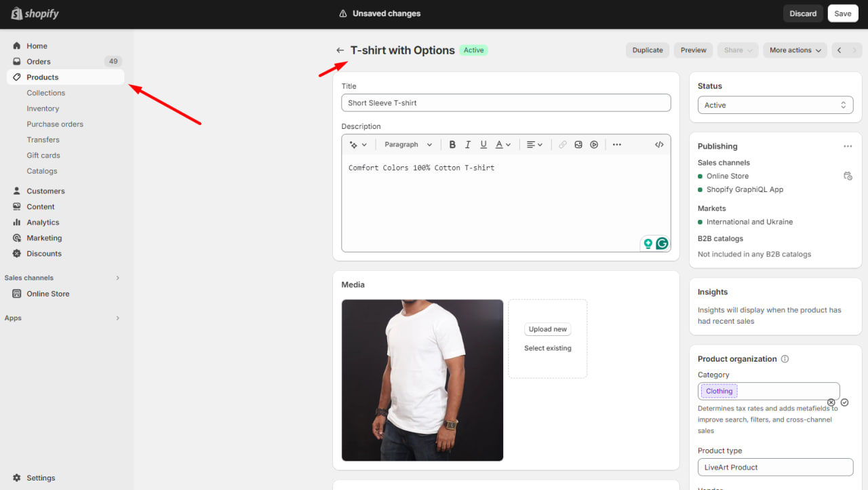Click the Product type input field

point(776,467)
